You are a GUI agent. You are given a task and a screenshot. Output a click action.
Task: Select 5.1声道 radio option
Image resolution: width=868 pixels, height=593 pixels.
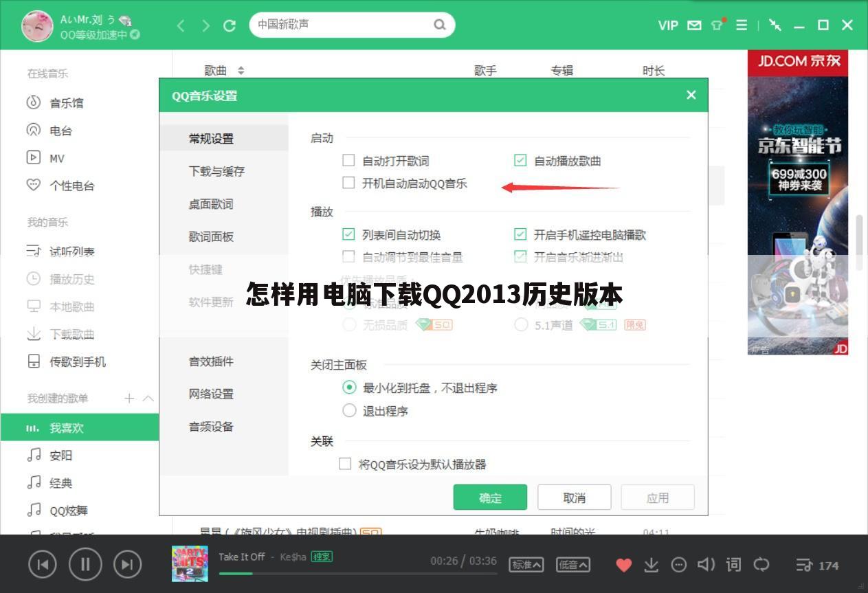pyautogui.click(x=521, y=324)
